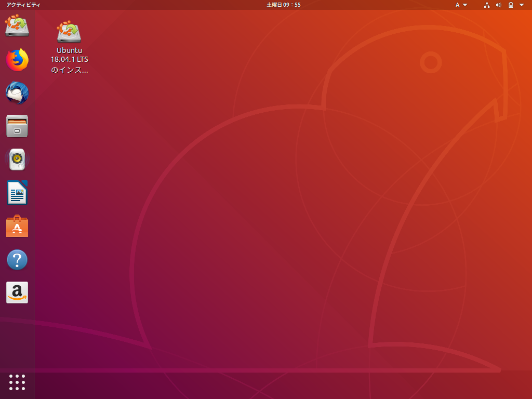Open the Files manager in dock

coord(17,126)
